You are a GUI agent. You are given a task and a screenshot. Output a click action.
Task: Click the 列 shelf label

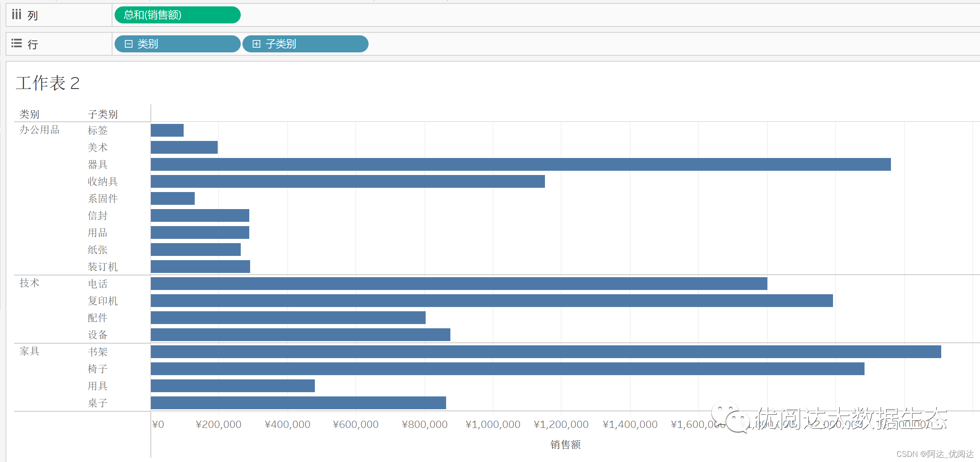pos(33,16)
